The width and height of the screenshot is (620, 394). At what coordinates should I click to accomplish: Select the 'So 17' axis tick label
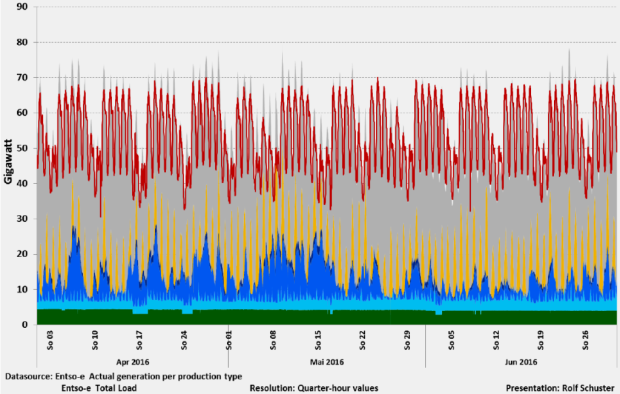(x=139, y=340)
